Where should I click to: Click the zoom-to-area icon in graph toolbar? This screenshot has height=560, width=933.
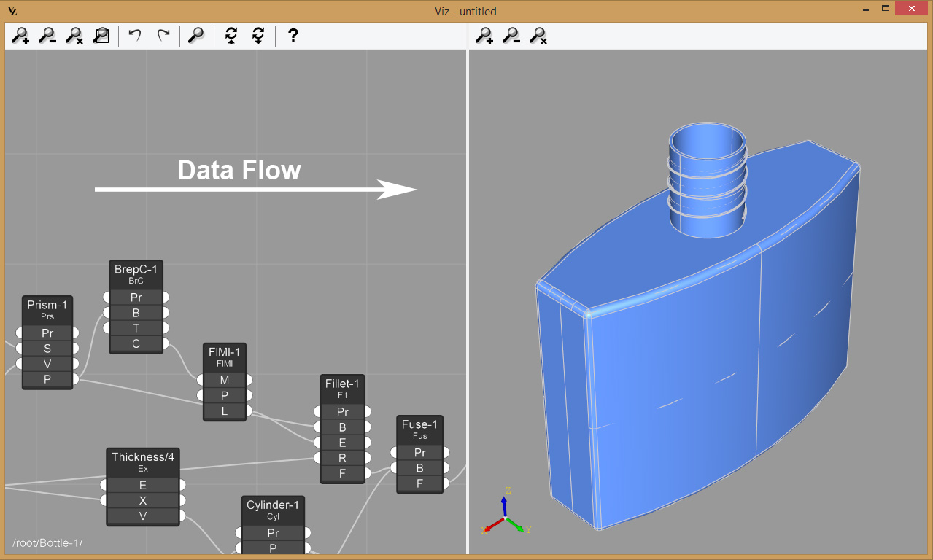click(x=101, y=36)
